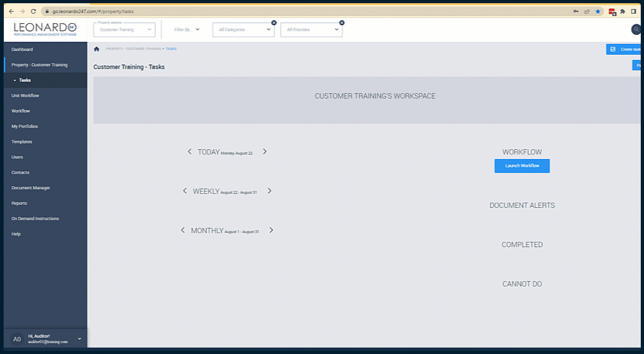Clear the All Categories filter

tap(274, 23)
